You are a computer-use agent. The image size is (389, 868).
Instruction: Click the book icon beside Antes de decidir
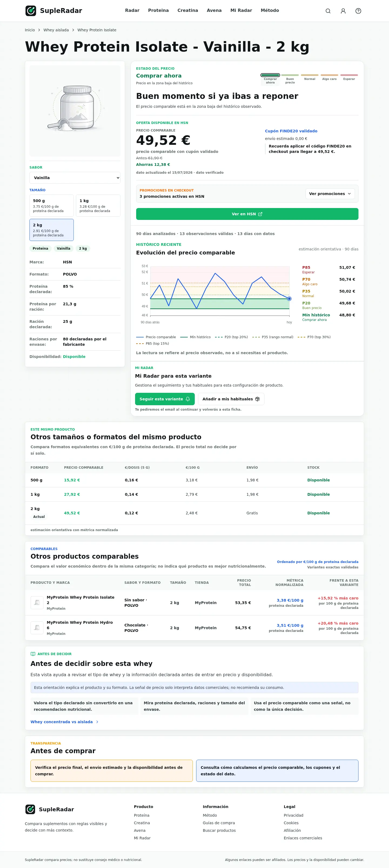point(33,654)
